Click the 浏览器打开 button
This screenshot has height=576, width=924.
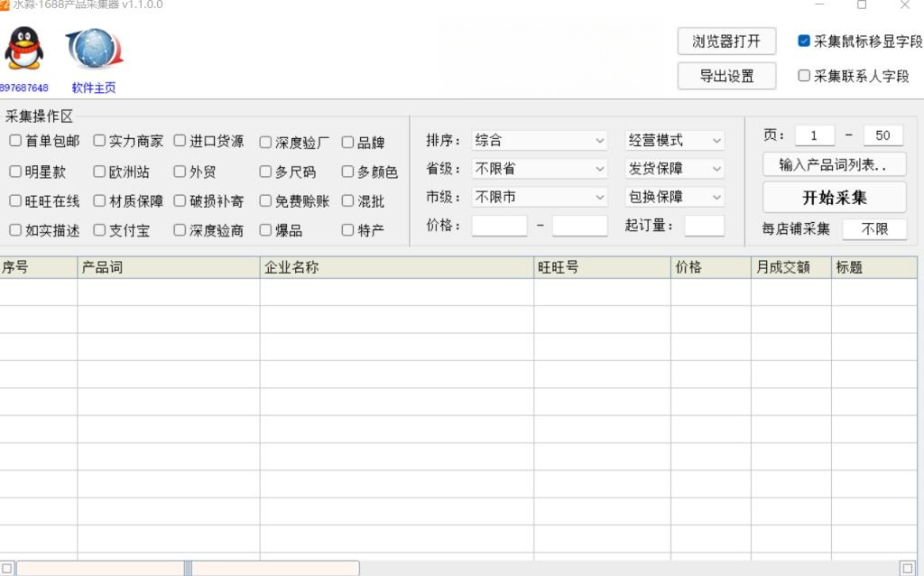(726, 42)
